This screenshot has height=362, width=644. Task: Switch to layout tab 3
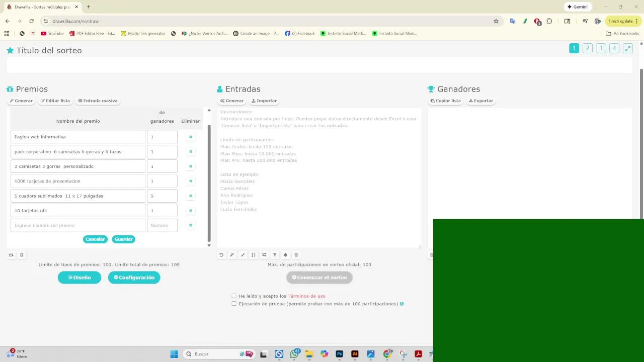601,48
